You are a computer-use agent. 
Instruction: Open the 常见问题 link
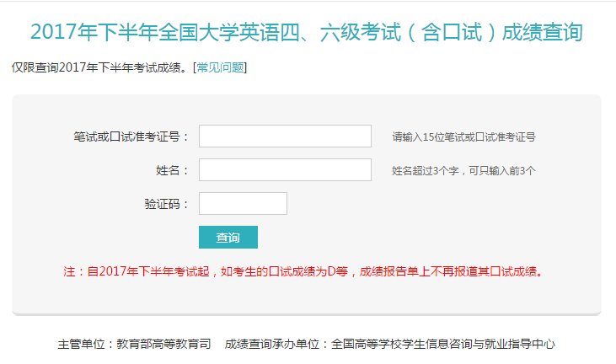tap(221, 67)
